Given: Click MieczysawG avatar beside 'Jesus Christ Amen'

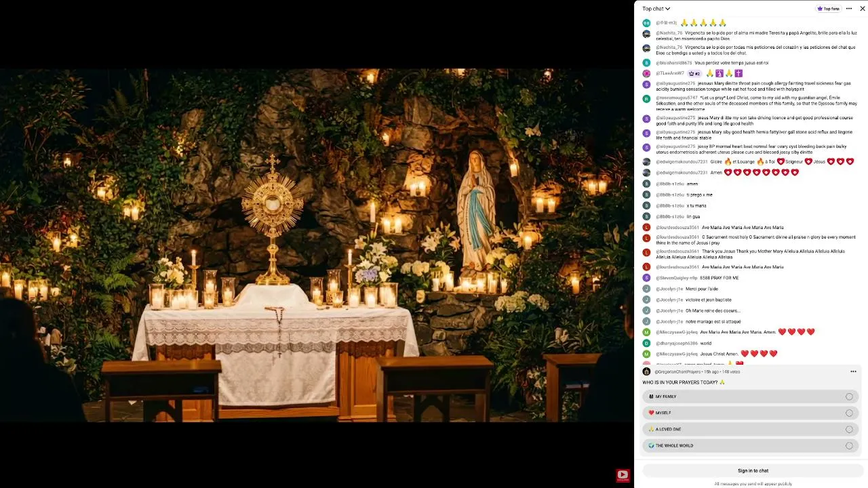Looking at the screenshot, I should pyautogui.click(x=646, y=354).
